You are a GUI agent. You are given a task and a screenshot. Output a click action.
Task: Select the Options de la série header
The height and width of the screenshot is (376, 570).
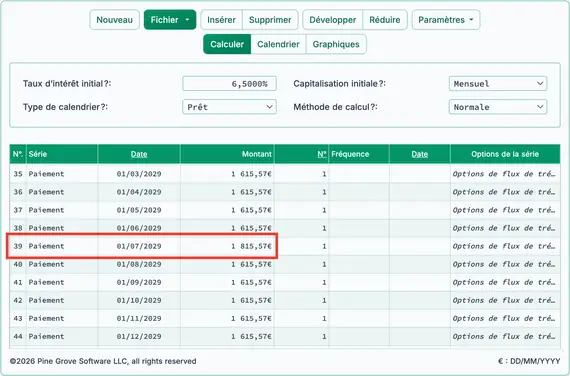click(505, 154)
